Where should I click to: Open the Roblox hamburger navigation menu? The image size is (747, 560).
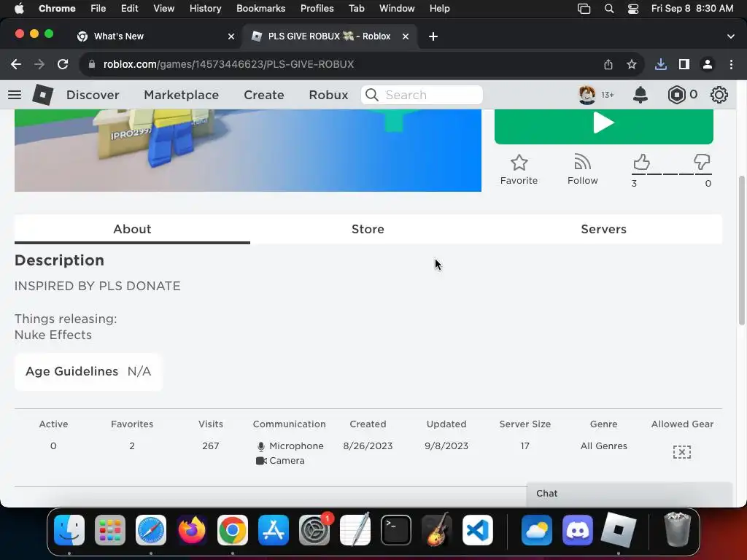[x=15, y=95]
